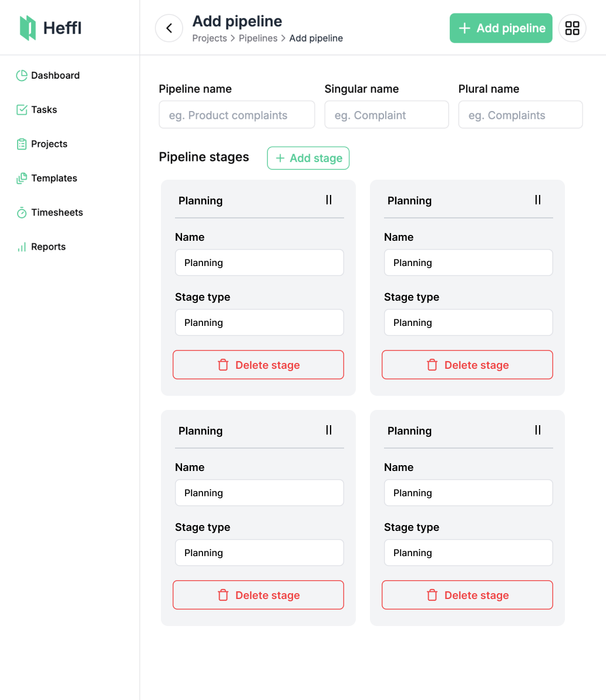Click the Templates copy icon

(x=21, y=178)
